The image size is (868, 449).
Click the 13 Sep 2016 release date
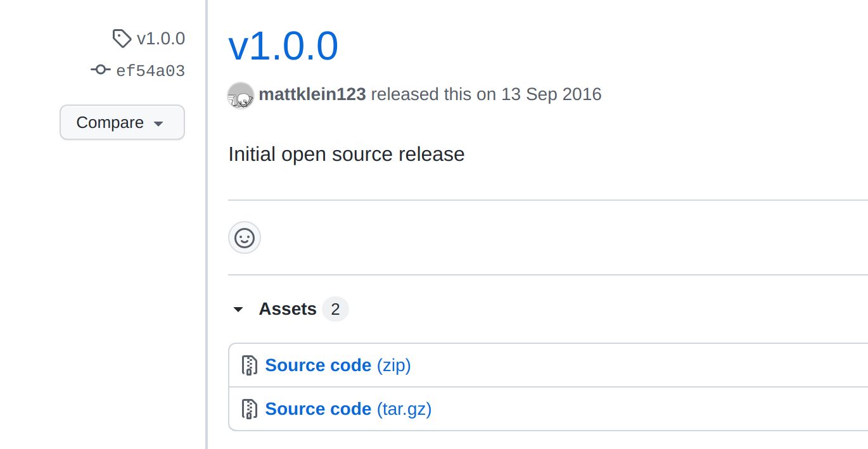point(551,94)
